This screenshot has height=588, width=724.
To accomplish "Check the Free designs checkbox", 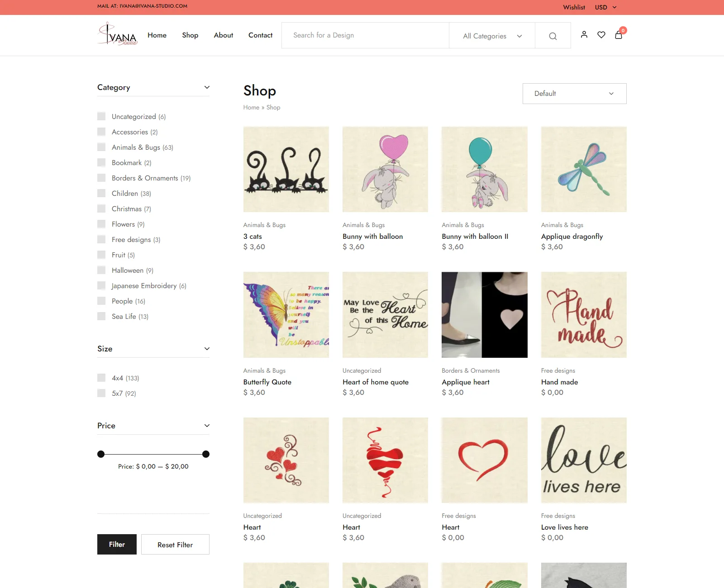I will [x=101, y=239].
